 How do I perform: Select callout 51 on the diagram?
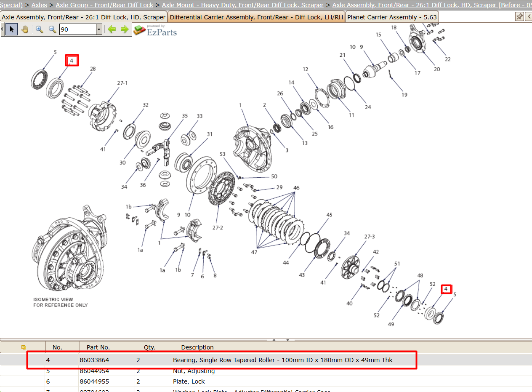click(397, 264)
